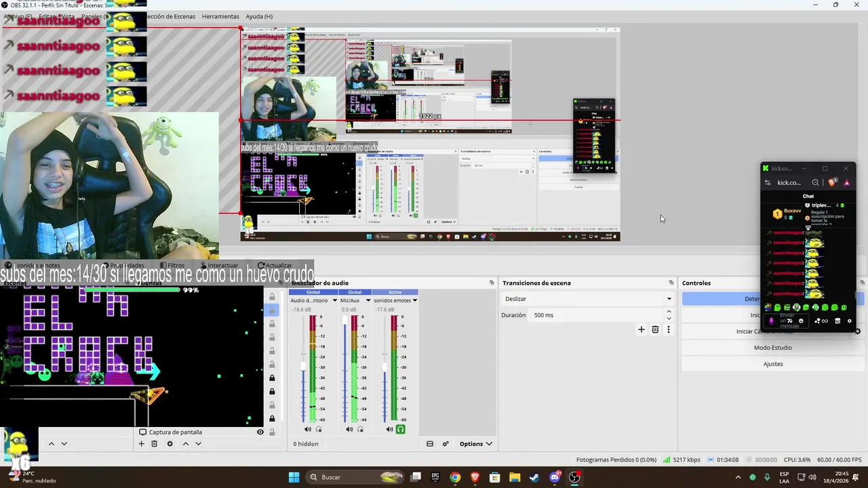Decrease the transition duration with down arrow
Image resolution: width=868 pixels, height=488 pixels.
point(669,319)
